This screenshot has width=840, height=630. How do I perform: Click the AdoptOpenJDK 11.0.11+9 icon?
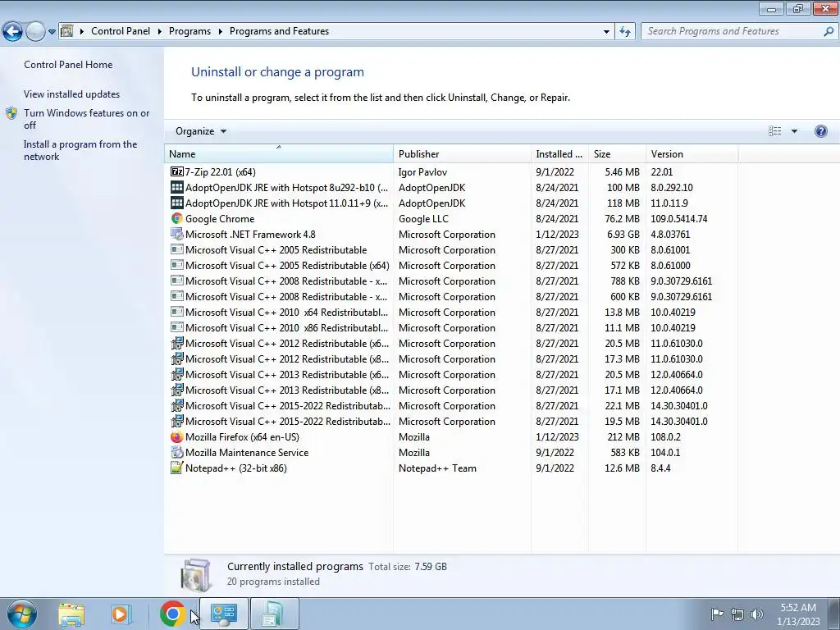(x=177, y=203)
